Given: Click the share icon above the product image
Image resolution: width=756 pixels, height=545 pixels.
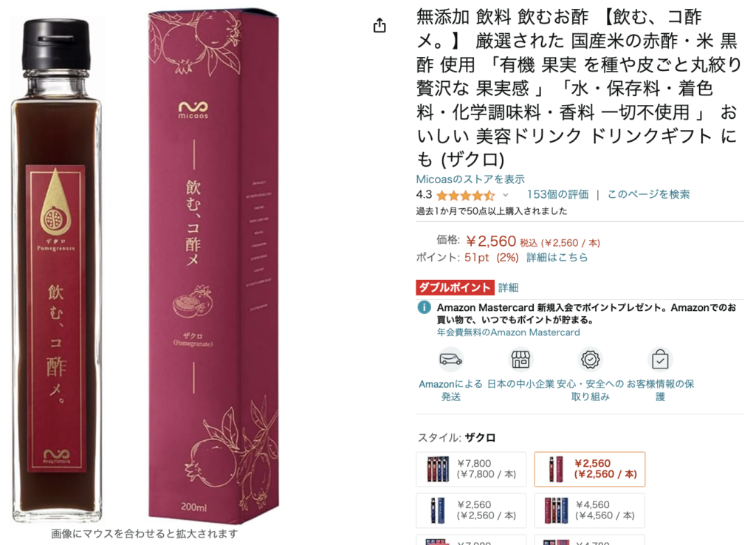Looking at the screenshot, I should tap(379, 25).
